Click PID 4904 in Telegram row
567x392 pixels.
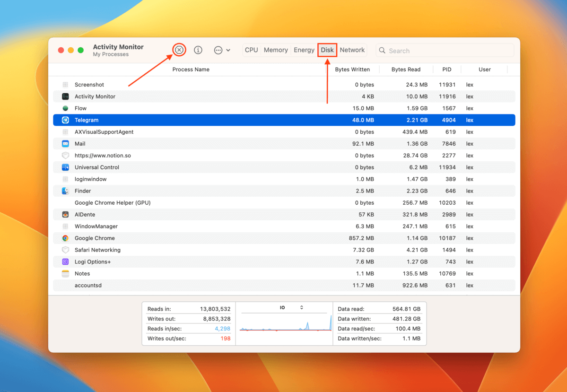pyautogui.click(x=449, y=120)
